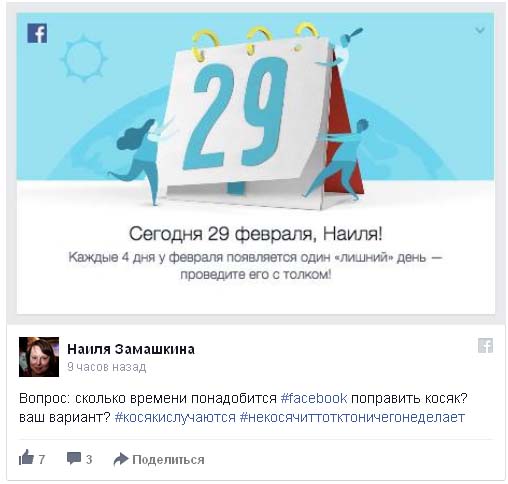Screen dimensions: 508x484
Task: Like the post with the thumbs-up icon
Action: [26, 457]
